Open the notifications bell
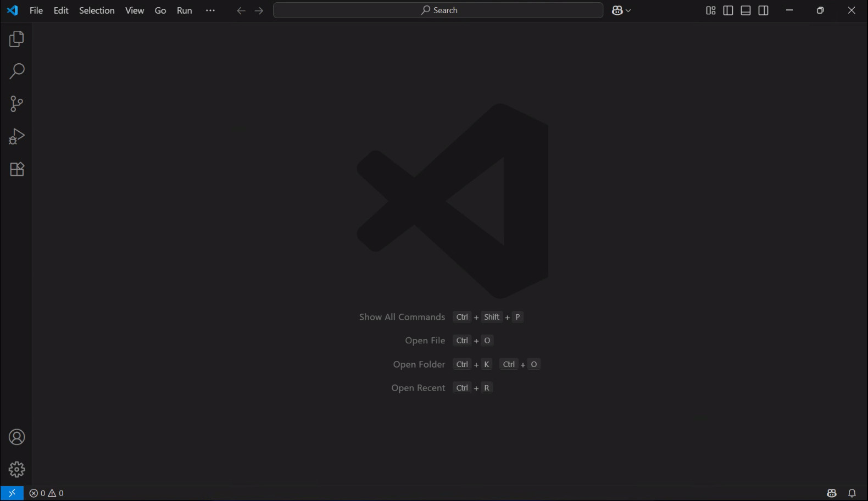The height and width of the screenshot is (501, 868). tap(852, 493)
